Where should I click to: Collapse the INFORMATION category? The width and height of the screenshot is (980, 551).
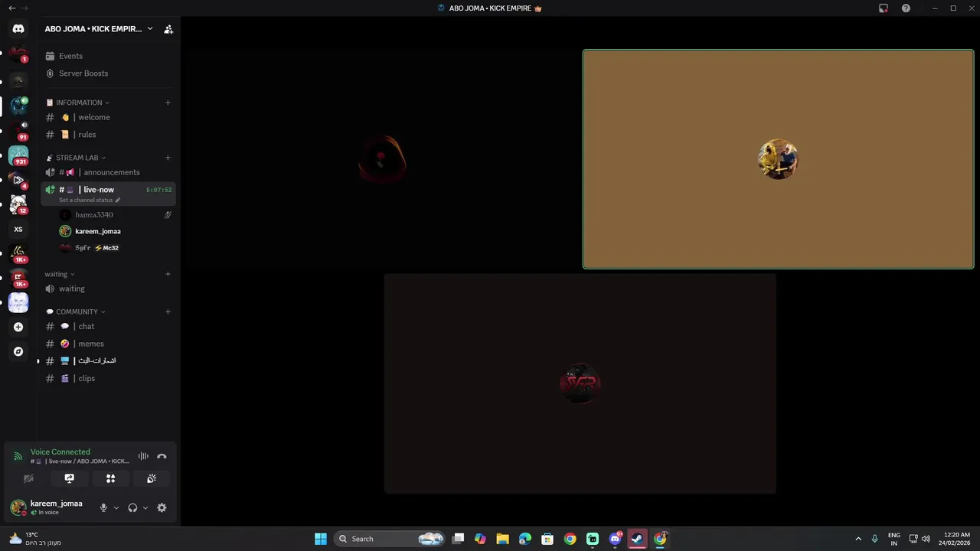tap(78, 103)
